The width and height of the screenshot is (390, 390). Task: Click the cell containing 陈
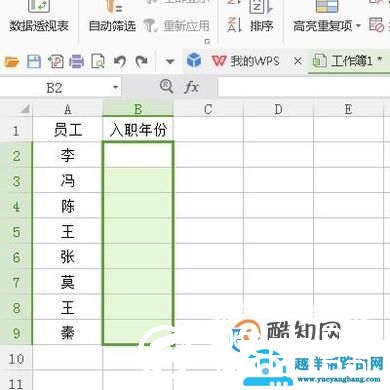(x=68, y=206)
